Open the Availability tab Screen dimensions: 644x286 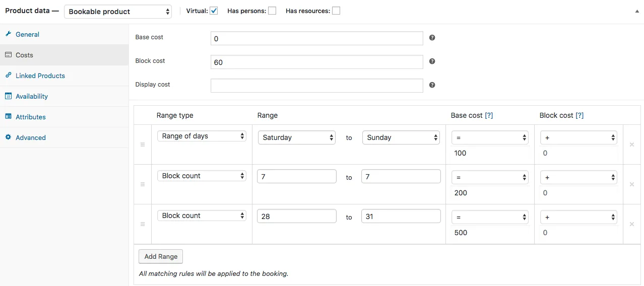(x=31, y=96)
